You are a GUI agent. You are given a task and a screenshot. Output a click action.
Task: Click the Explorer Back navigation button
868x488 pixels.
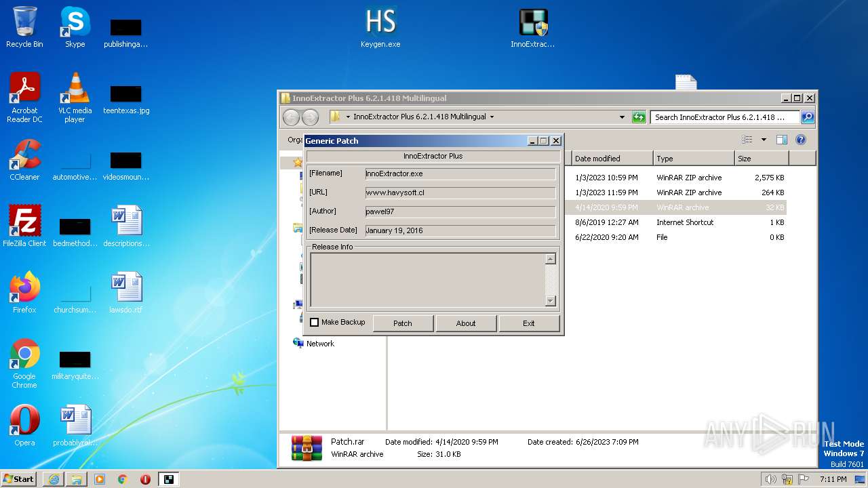click(x=291, y=117)
